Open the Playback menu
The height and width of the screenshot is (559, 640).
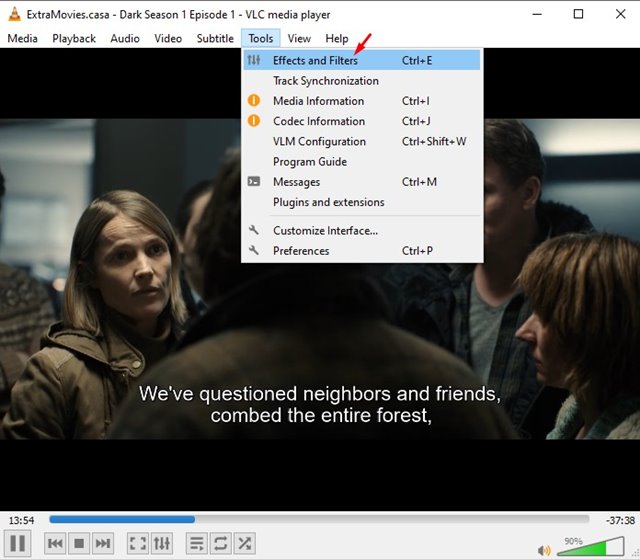(x=74, y=38)
